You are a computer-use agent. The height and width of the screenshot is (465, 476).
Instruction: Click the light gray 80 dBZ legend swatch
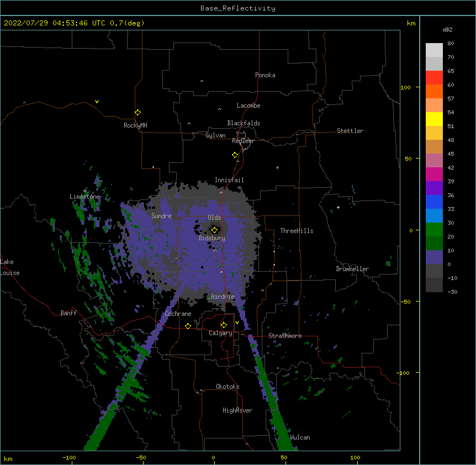tap(434, 50)
